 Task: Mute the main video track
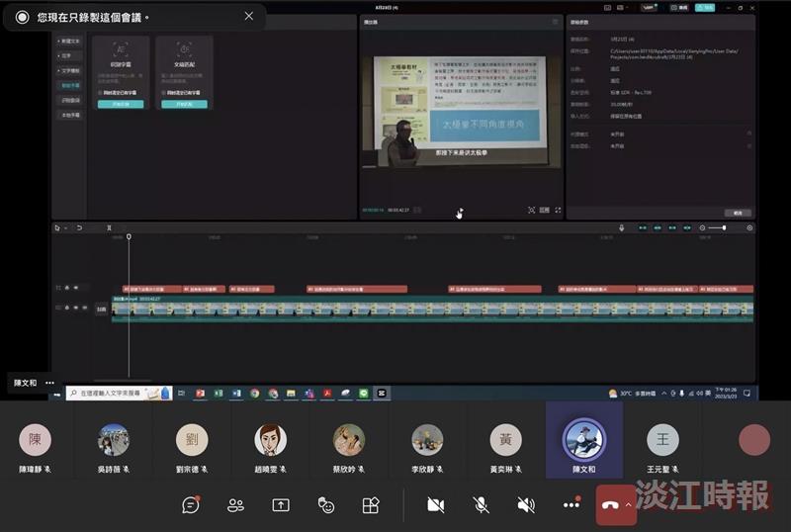(85, 308)
